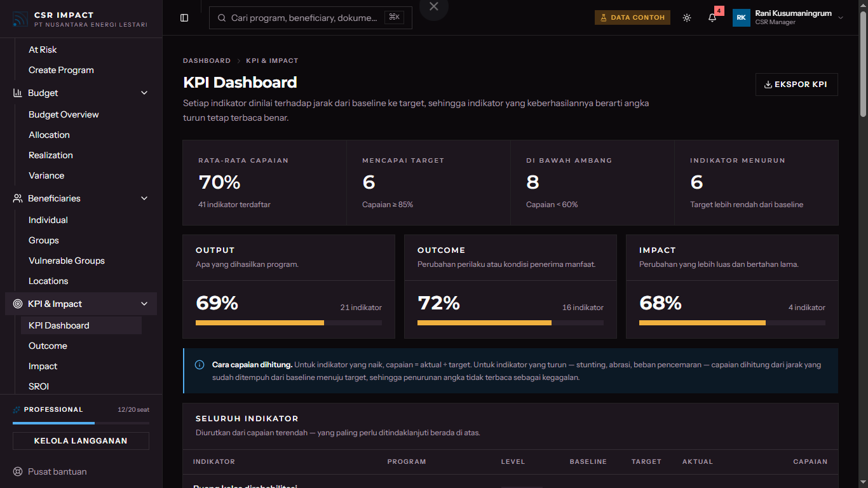Collapse the Budget section chevron
The image size is (868, 488).
tap(144, 93)
